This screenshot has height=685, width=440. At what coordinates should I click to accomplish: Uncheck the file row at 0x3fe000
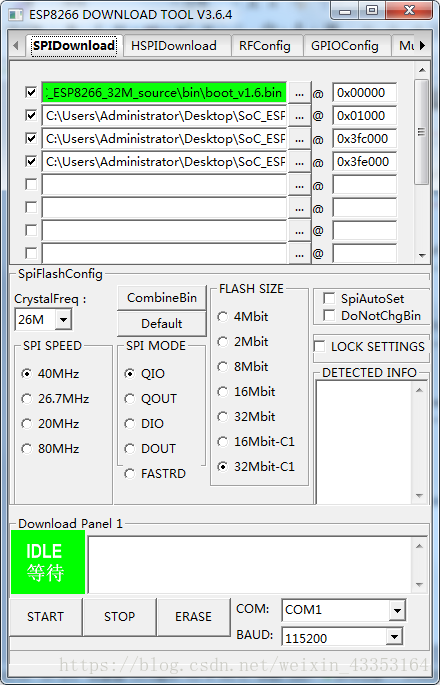[x=31, y=162]
